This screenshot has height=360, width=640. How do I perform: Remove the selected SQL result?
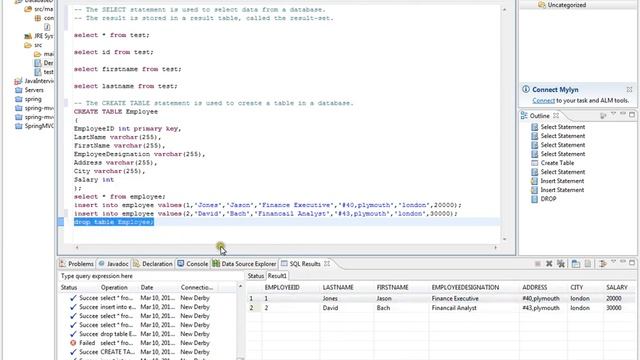(x=549, y=264)
